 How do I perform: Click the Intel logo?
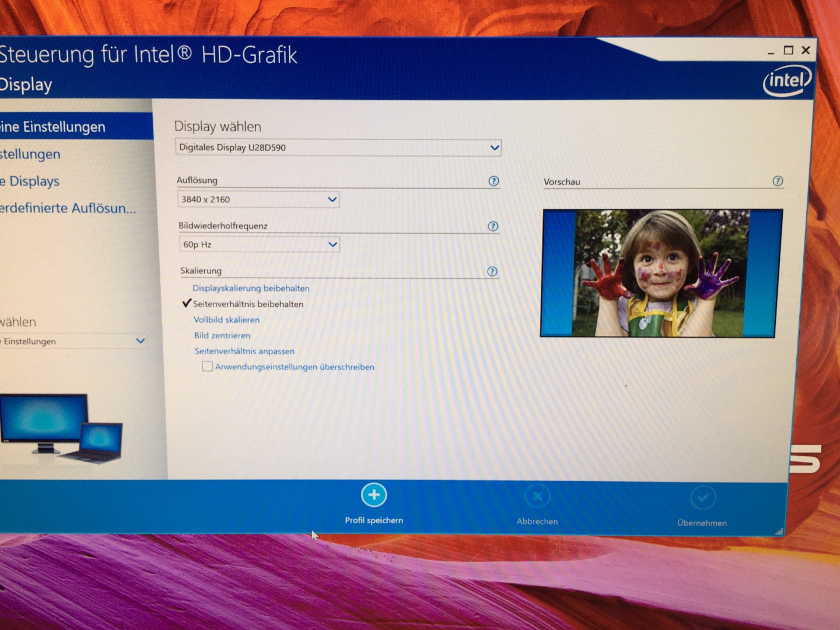(787, 80)
